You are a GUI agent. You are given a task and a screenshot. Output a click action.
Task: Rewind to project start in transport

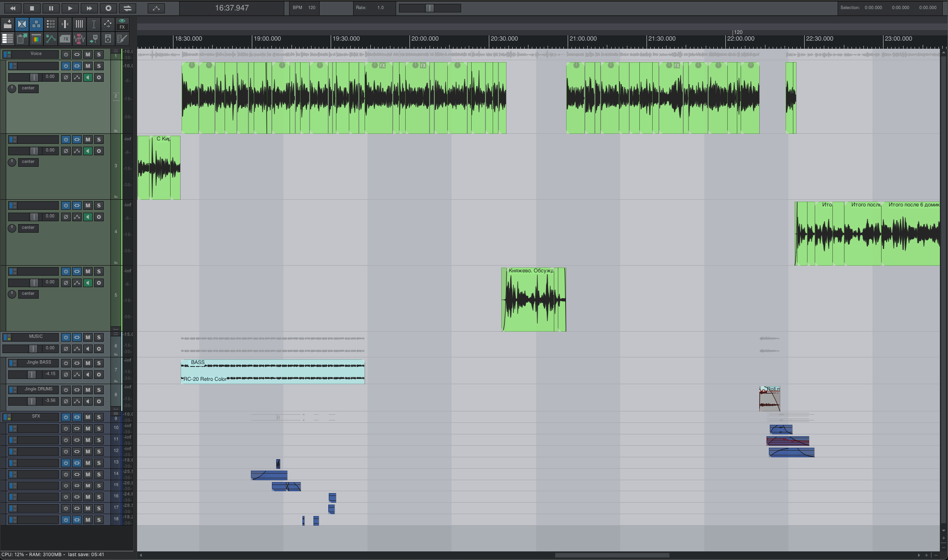(12, 8)
